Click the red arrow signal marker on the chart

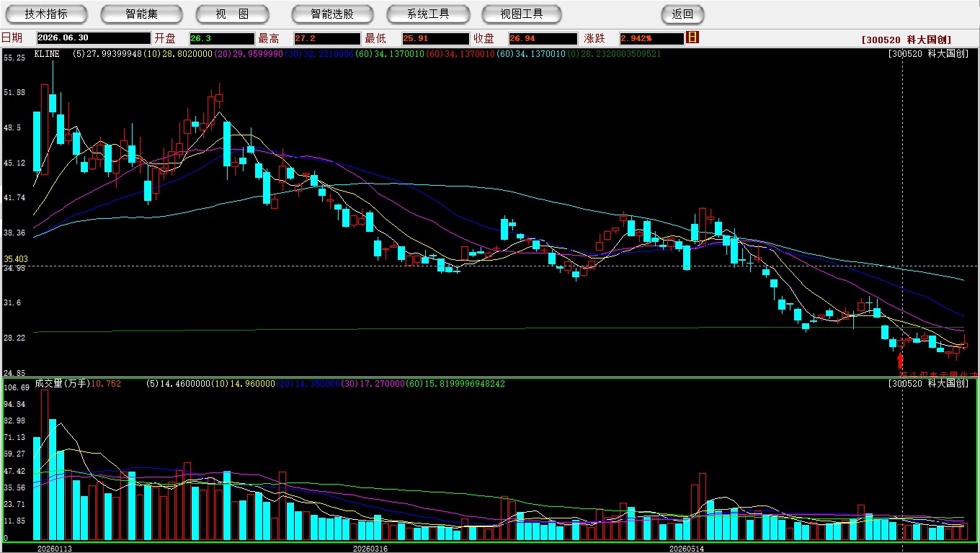[900, 360]
